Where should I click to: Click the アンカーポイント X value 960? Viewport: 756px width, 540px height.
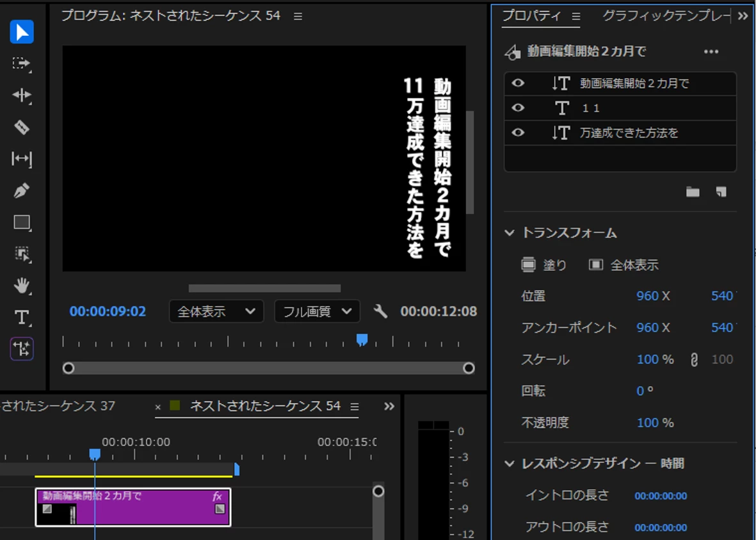648,328
